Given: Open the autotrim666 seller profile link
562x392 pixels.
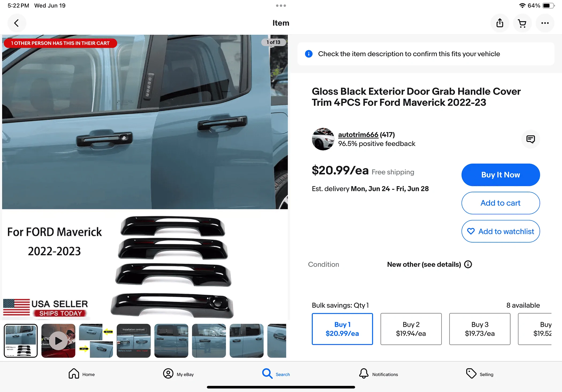Looking at the screenshot, I should [358, 134].
